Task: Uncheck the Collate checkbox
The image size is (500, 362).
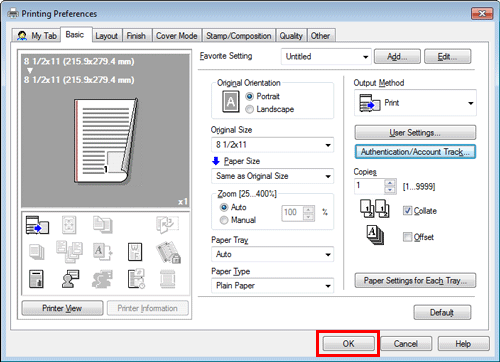Action: 407,210
